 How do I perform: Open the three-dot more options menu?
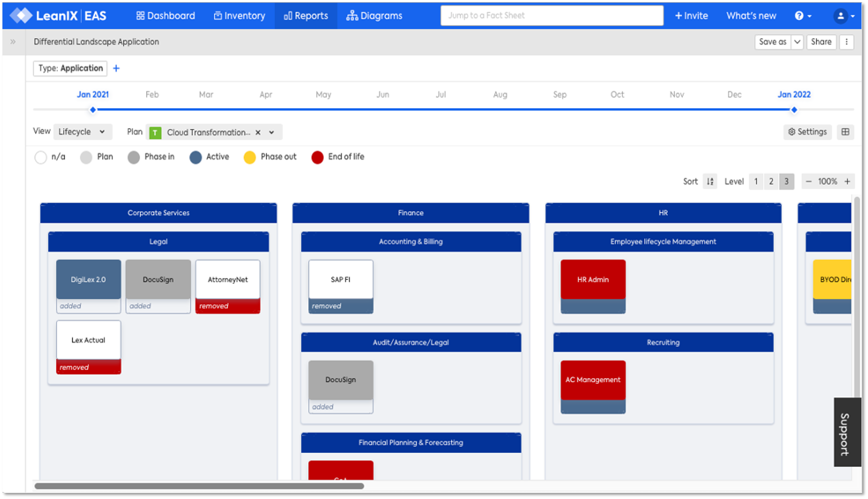pyautogui.click(x=847, y=42)
